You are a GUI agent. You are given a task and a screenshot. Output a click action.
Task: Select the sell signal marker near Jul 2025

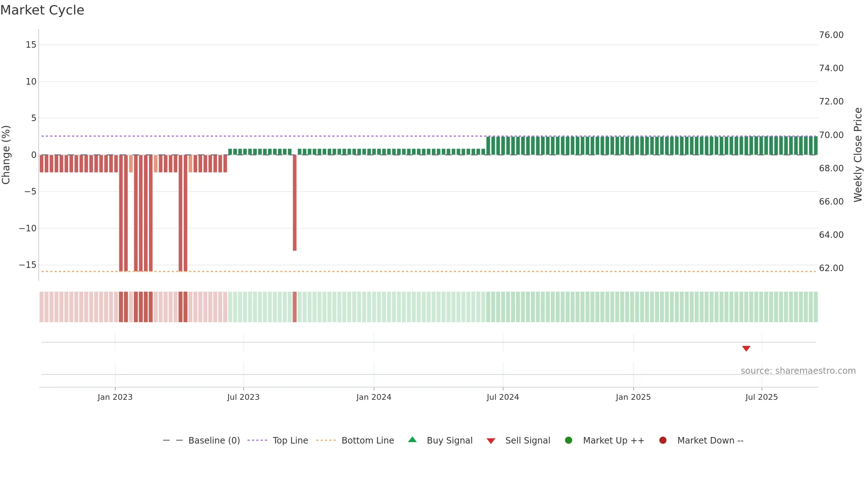(746, 348)
